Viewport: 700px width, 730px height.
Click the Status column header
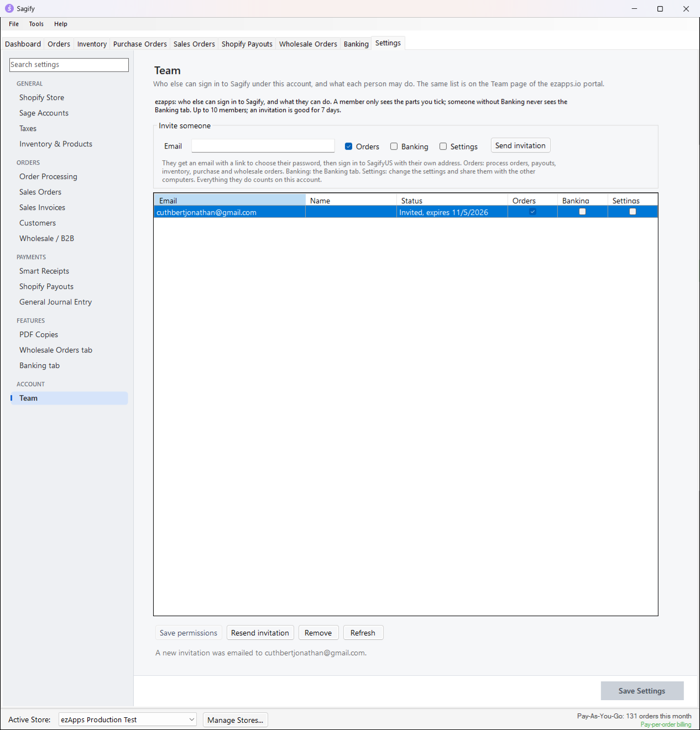[452, 200]
